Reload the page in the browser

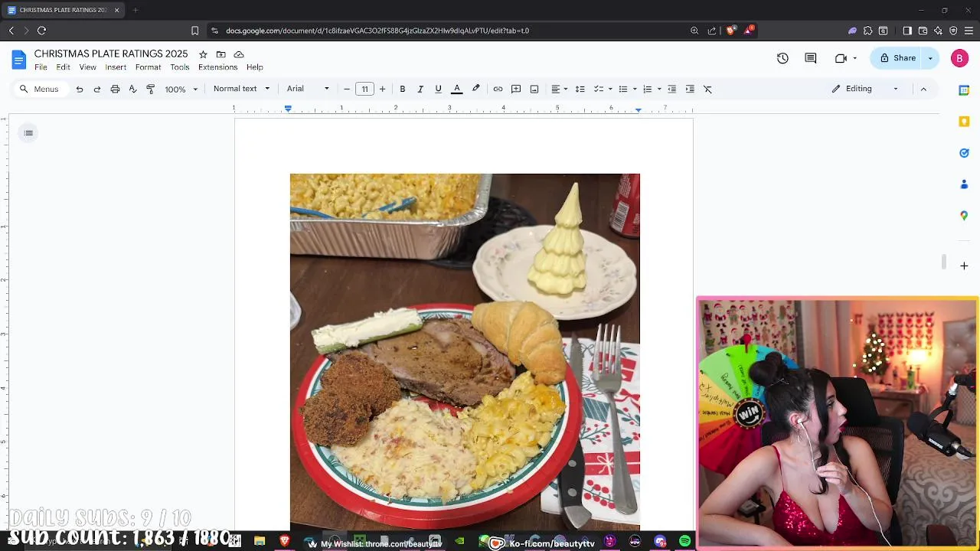41,31
